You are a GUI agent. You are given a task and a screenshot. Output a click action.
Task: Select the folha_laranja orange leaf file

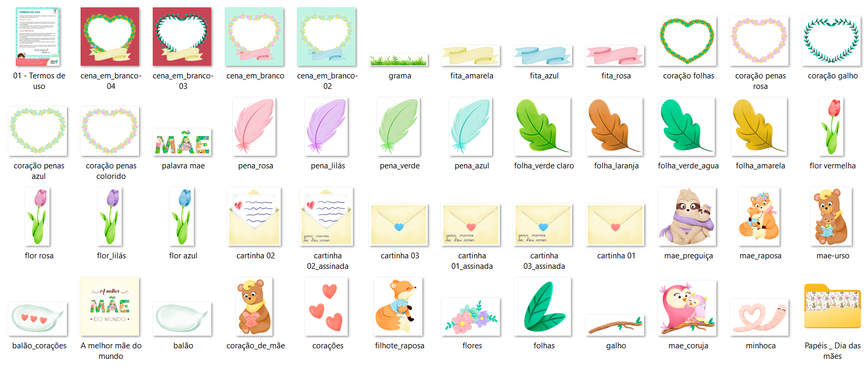point(615,127)
